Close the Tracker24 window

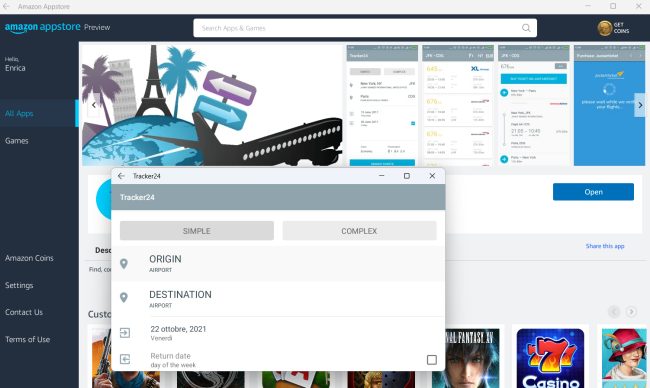[432, 176]
